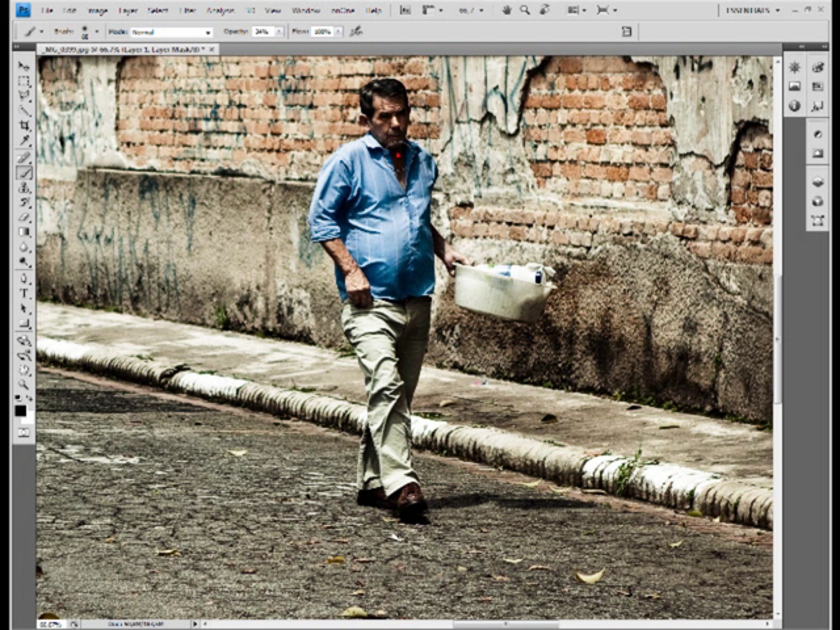Screen dimensions: 840x630
Task: Expand the Essentials workspace switcher
Action: coord(752,10)
